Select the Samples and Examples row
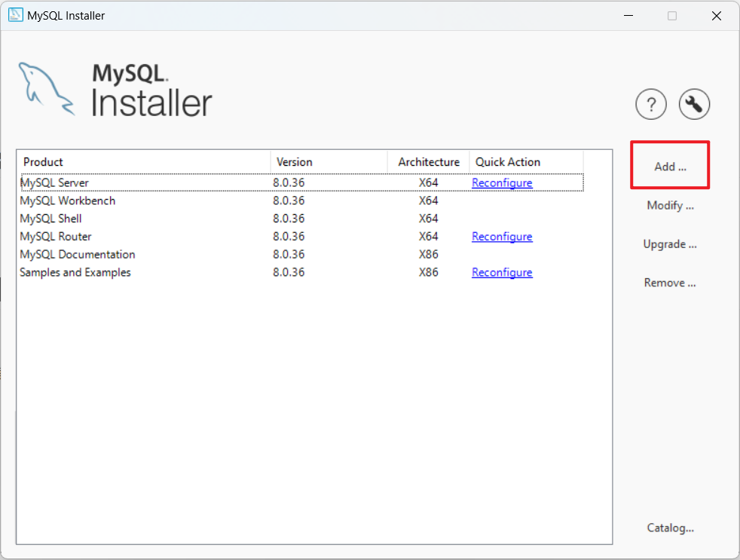The image size is (740, 560). click(302, 272)
